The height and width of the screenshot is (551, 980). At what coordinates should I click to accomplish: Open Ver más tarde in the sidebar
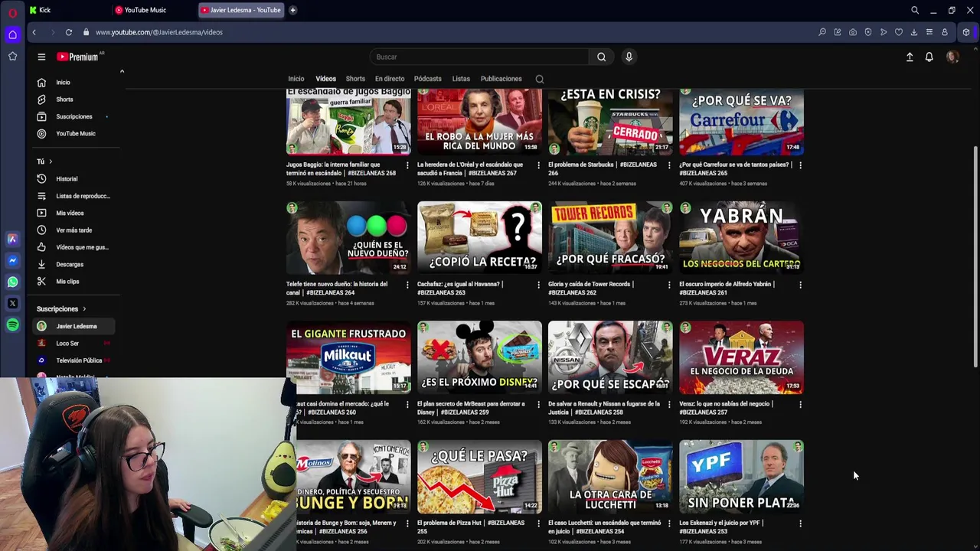pyautogui.click(x=74, y=230)
